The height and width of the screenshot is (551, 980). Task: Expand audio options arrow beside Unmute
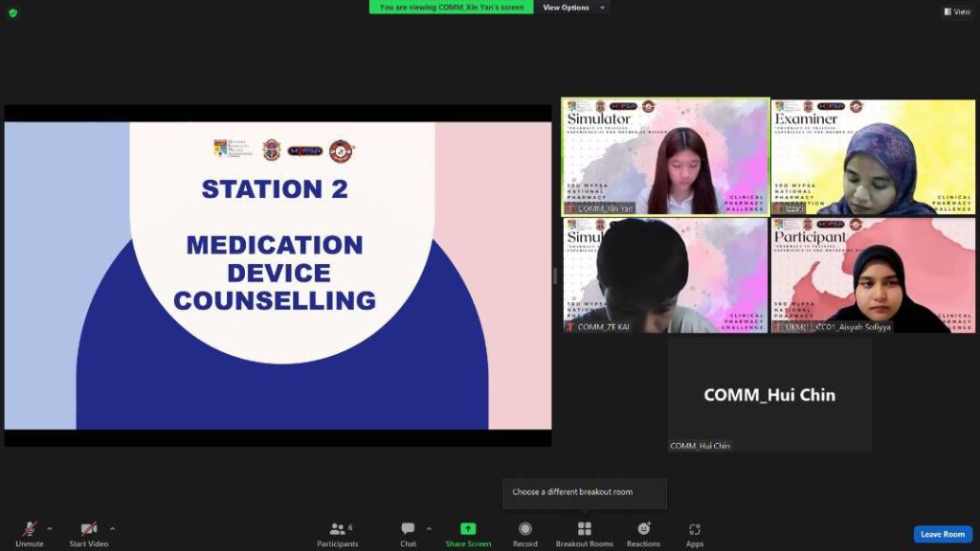[50, 528]
